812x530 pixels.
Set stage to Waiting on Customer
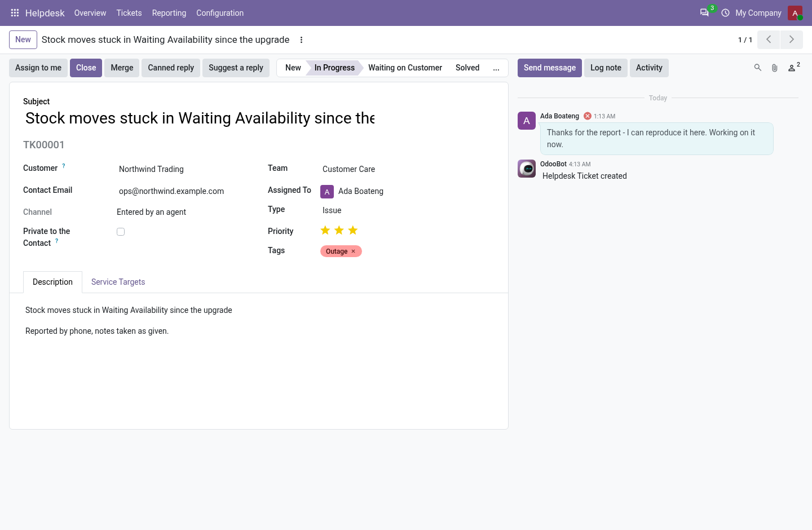pyautogui.click(x=405, y=68)
